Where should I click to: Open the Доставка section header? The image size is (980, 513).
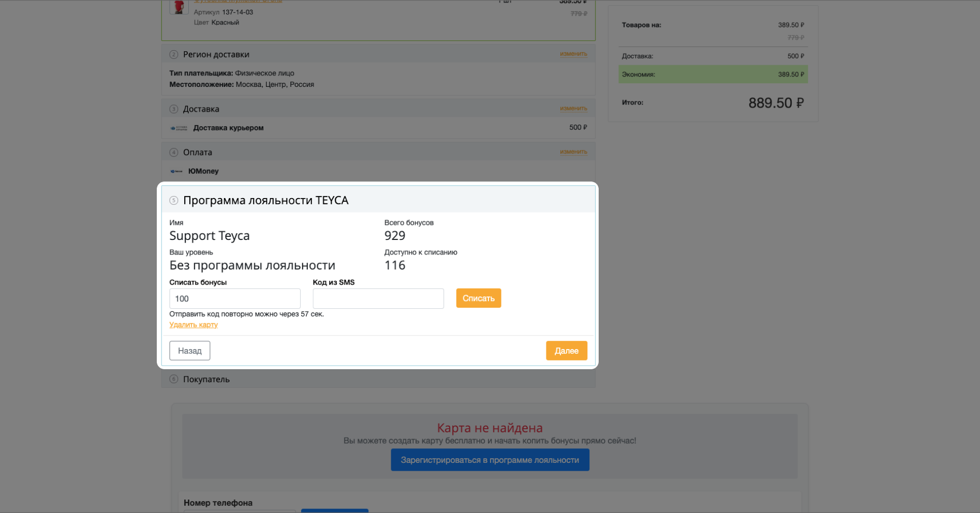click(378, 109)
